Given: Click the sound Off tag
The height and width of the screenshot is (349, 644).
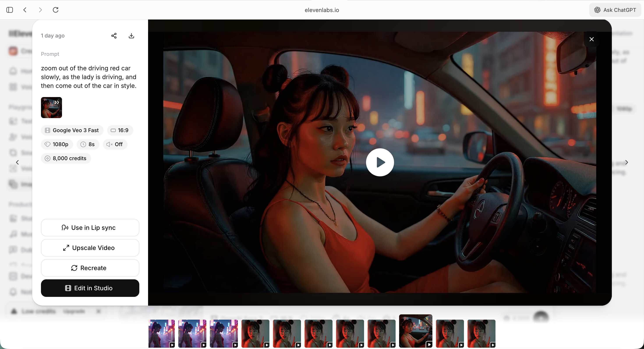Looking at the screenshot, I should click(115, 144).
